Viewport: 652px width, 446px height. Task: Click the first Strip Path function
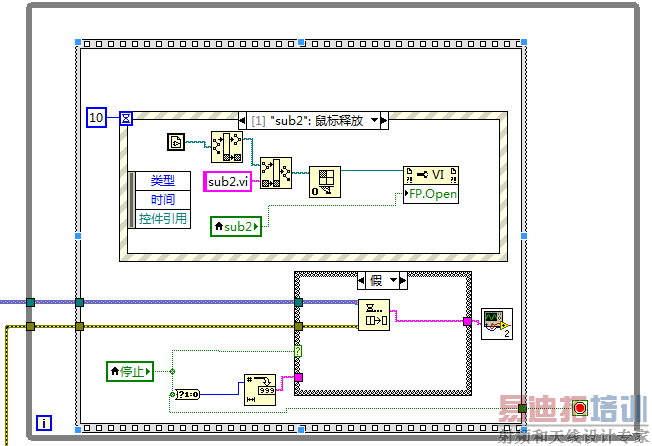(x=227, y=147)
